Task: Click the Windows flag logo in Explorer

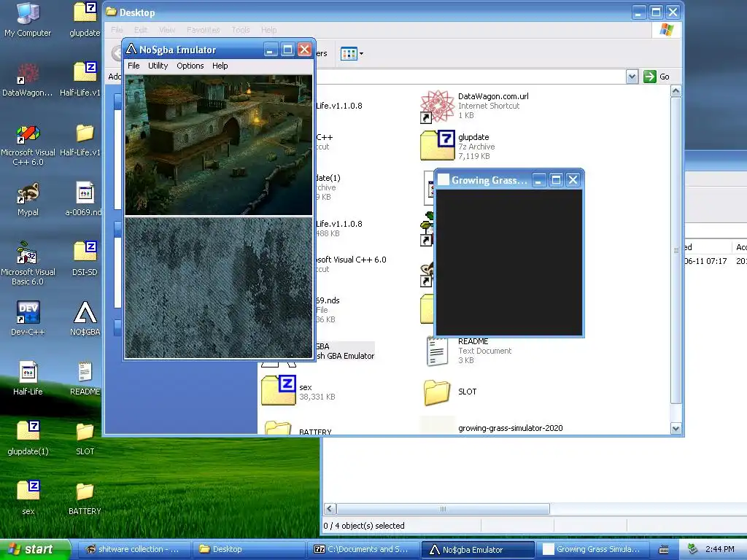Action: (667, 30)
